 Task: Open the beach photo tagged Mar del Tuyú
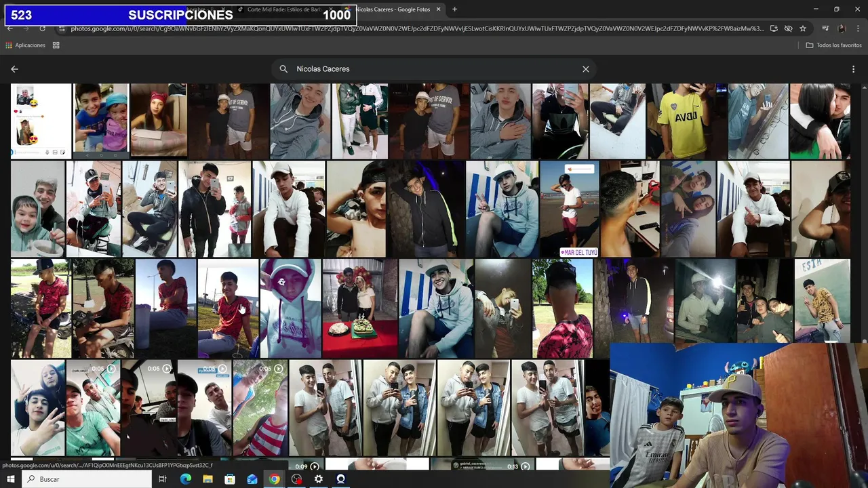570,209
